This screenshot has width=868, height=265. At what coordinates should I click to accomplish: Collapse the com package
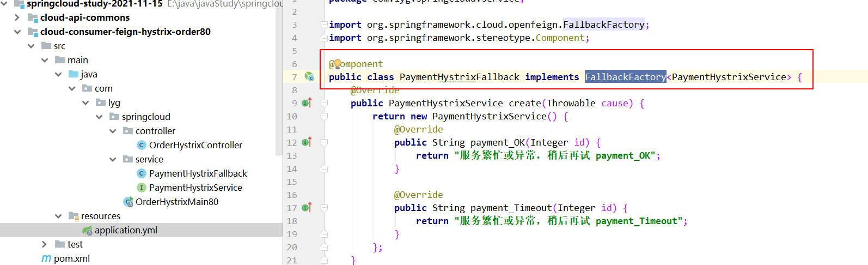[72, 88]
